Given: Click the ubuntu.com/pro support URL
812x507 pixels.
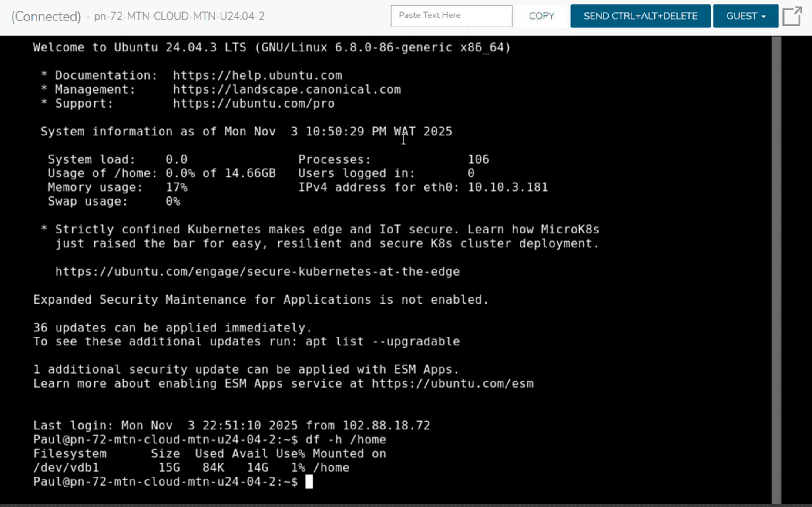Looking at the screenshot, I should coord(254,103).
